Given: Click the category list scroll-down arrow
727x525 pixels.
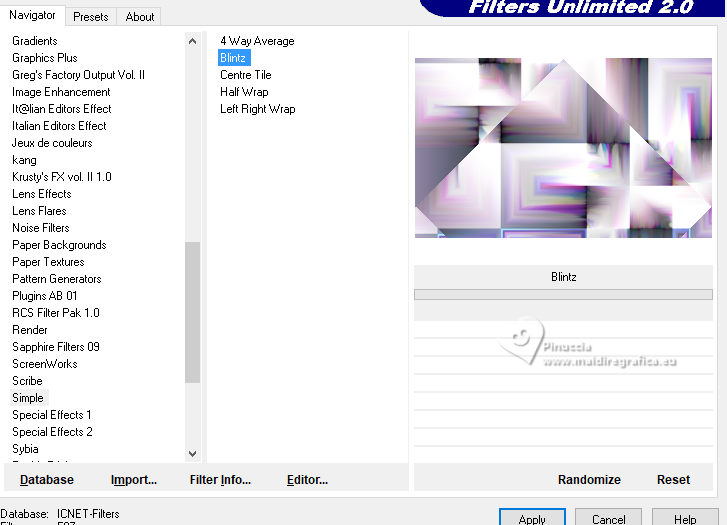Looking at the screenshot, I should [192, 454].
